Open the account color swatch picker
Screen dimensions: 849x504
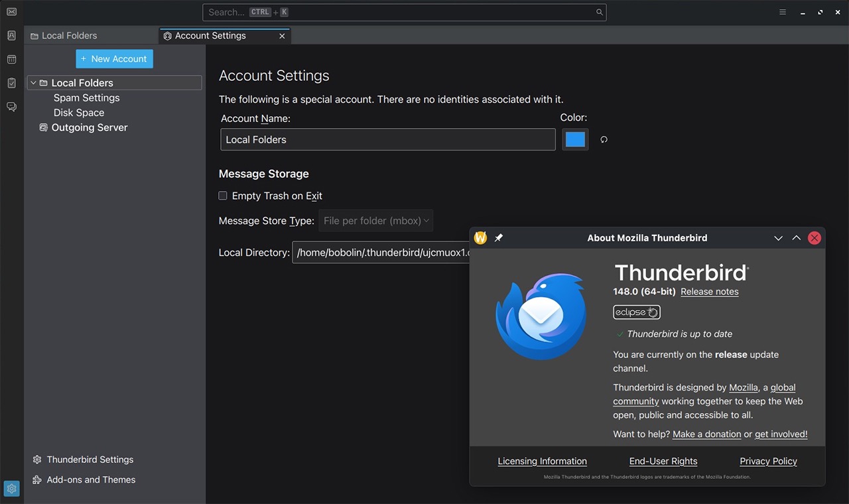tap(574, 139)
